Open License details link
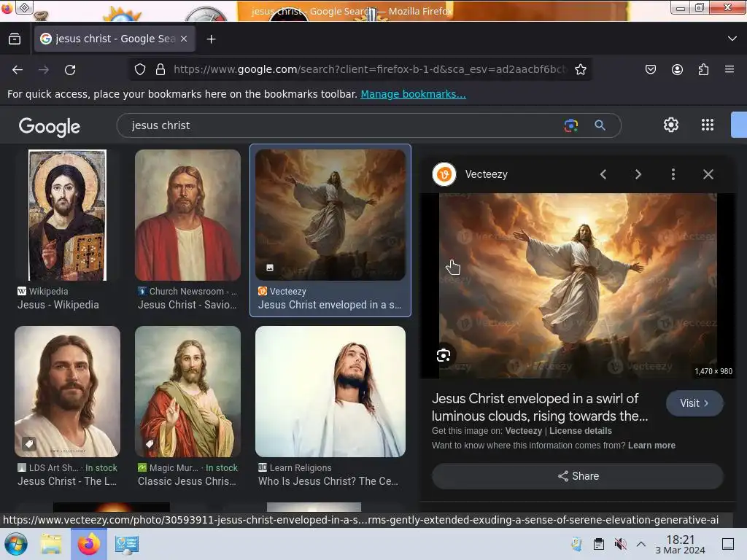 click(580, 431)
